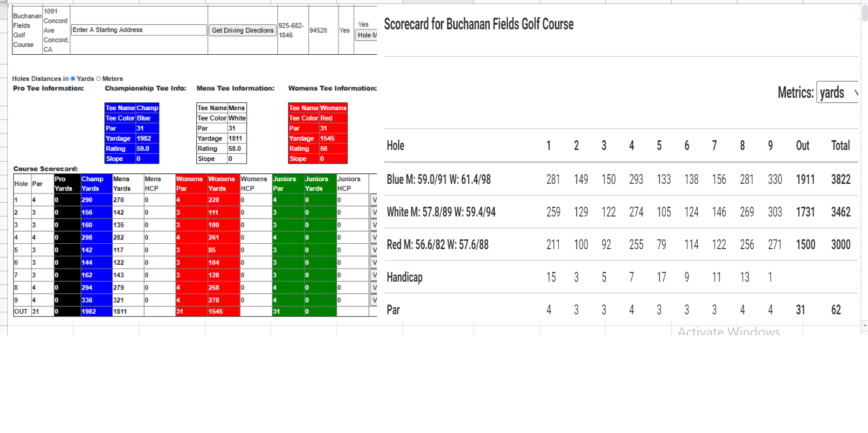Click the OUT row Mens total 1811
The width and height of the screenshot is (868, 433).
(127, 312)
